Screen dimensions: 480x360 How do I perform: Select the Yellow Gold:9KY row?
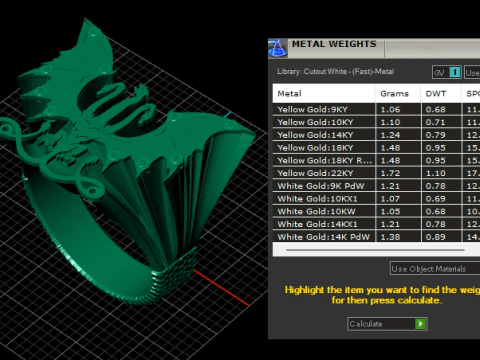(x=376, y=109)
